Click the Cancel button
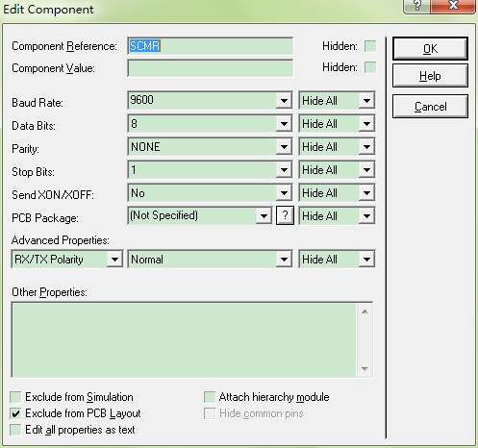 point(430,107)
